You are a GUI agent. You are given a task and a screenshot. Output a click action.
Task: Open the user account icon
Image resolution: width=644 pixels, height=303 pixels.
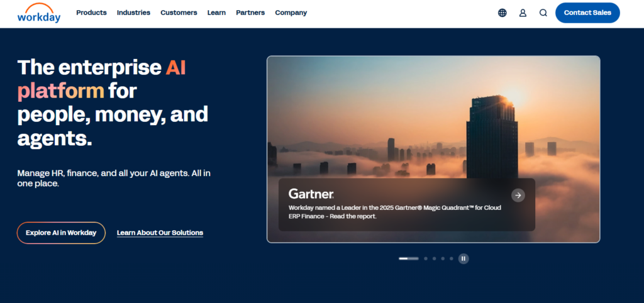[523, 13]
